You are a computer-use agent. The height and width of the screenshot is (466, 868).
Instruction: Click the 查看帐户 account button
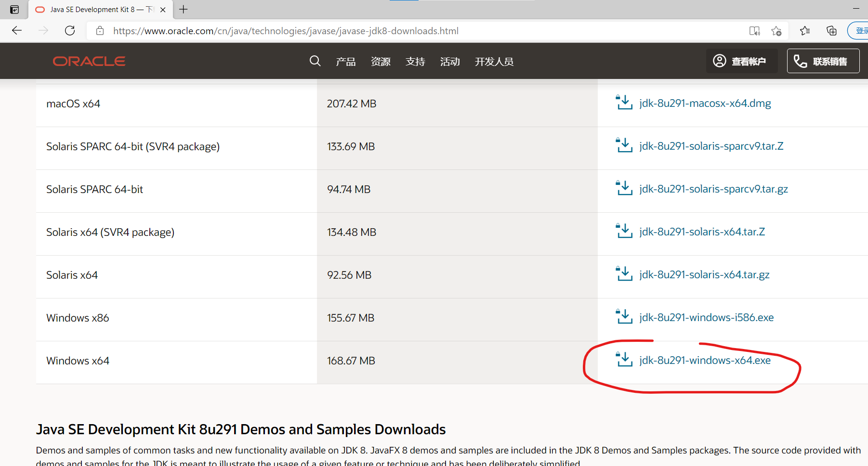[741, 61]
